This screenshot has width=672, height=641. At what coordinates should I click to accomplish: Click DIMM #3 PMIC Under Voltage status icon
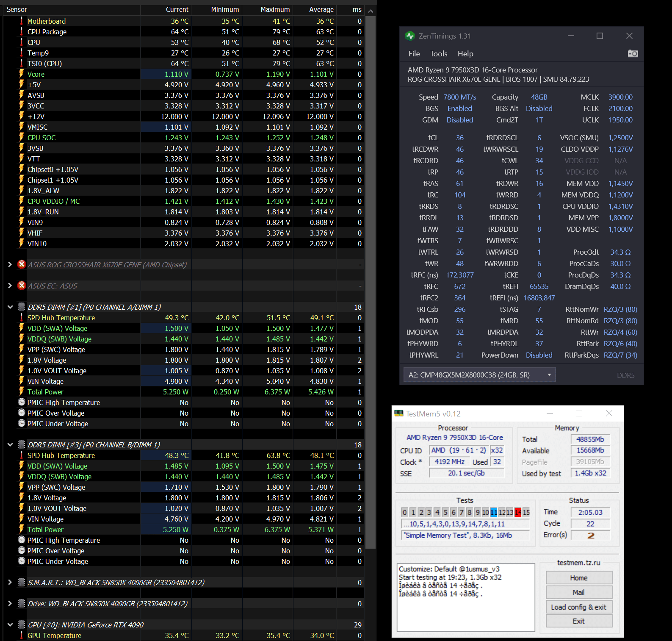[22, 561]
